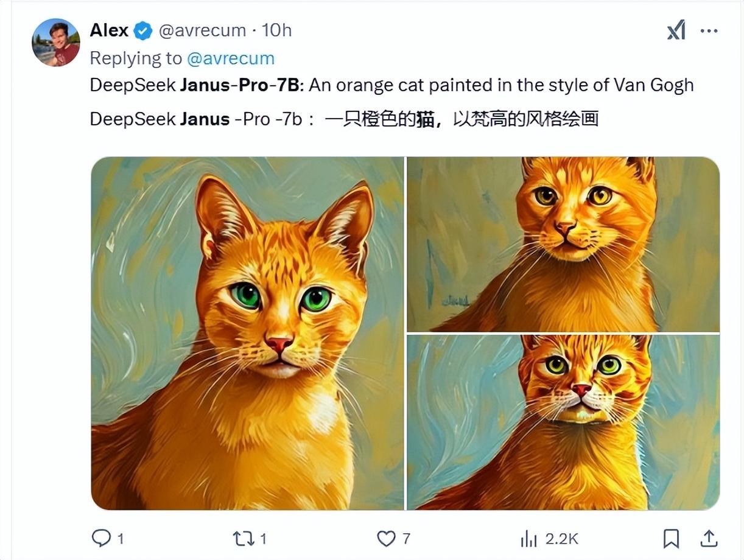The image size is (744, 560).
Task: Click the reply count 1
Action: (x=121, y=539)
